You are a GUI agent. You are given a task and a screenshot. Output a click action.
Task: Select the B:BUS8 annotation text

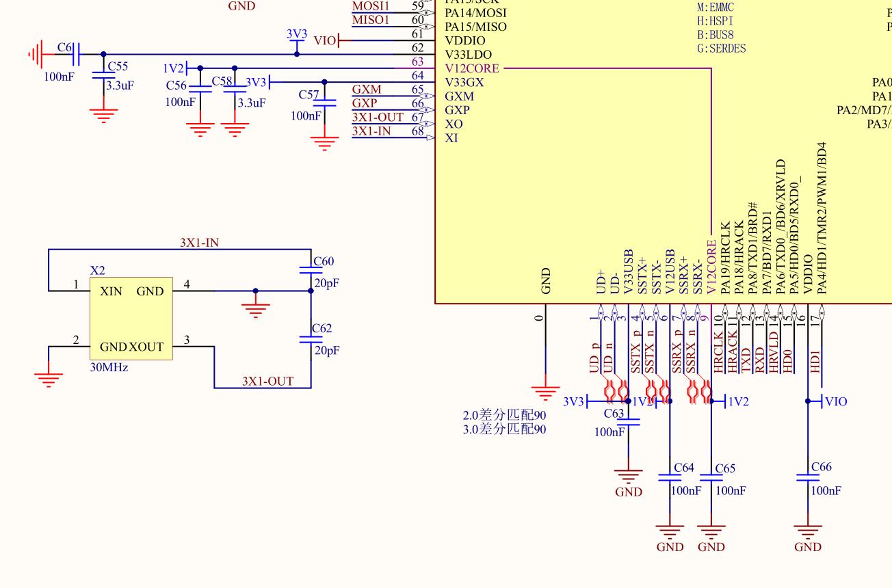(x=716, y=35)
